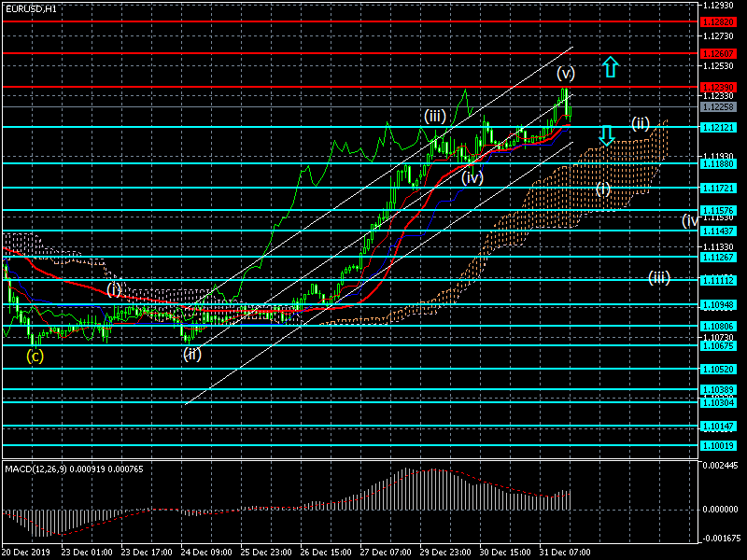Click the 23 Dec 01:00 time axis label

click(87, 553)
